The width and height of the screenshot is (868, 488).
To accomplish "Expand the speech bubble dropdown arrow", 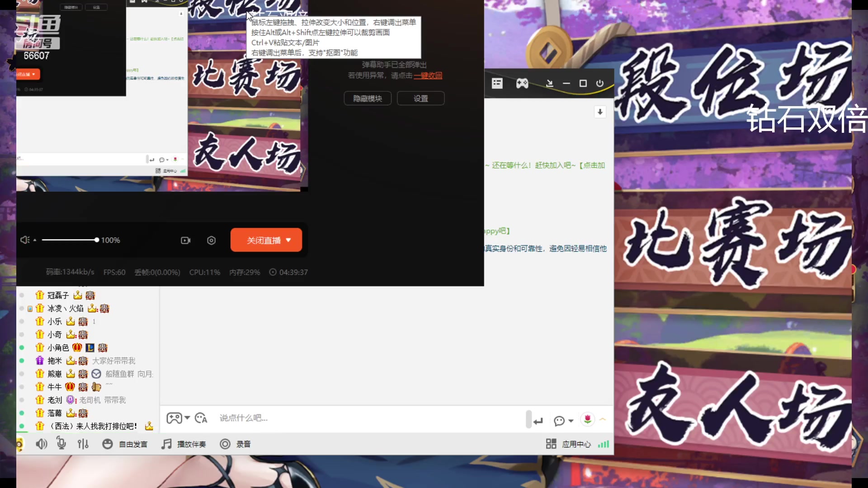I will click(571, 421).
